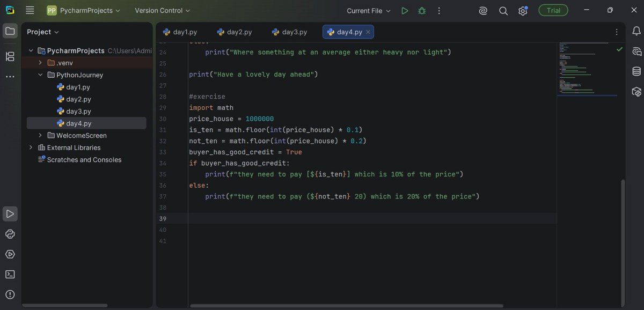This screenshot has width=644, height=310.
Task: Run the current file
Action: coord(405,11)
